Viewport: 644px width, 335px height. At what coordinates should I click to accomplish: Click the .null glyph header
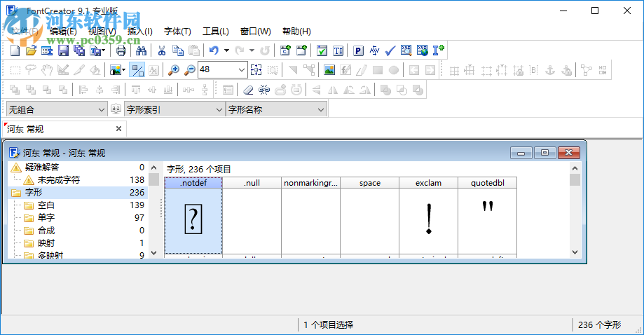(x=252, y=183)
